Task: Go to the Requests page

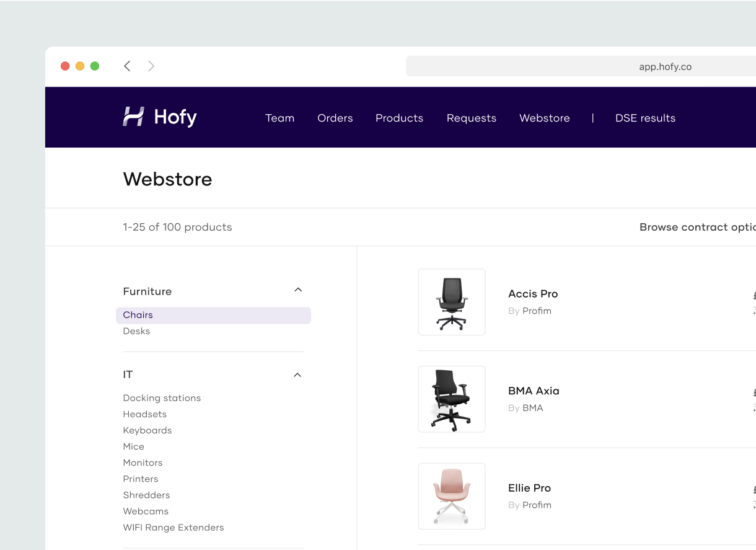Action: pyautogui.click(x=472, y=118)
